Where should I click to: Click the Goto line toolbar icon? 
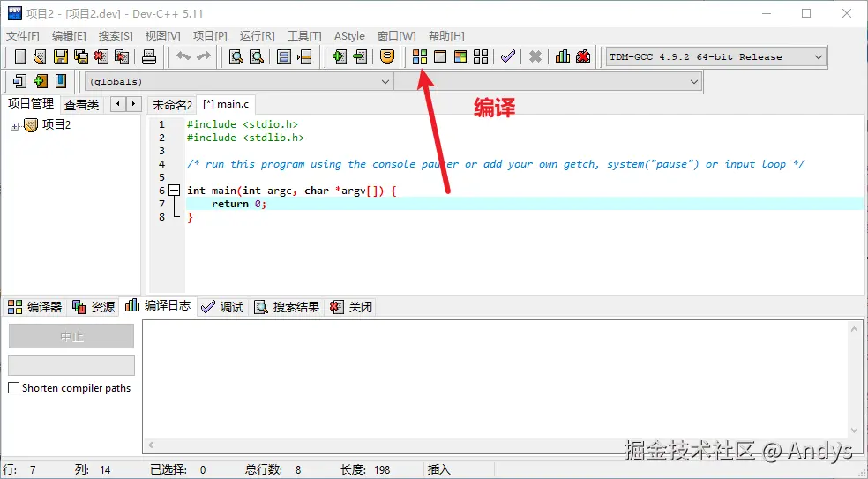[x=304, y=56]
